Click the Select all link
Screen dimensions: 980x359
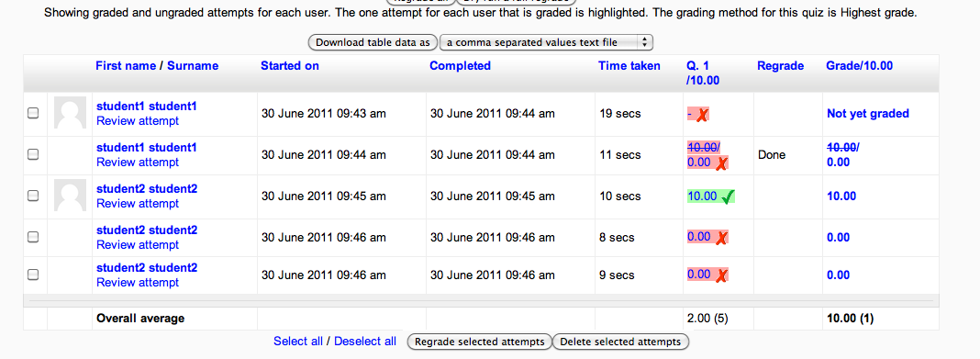click(298, 342)
